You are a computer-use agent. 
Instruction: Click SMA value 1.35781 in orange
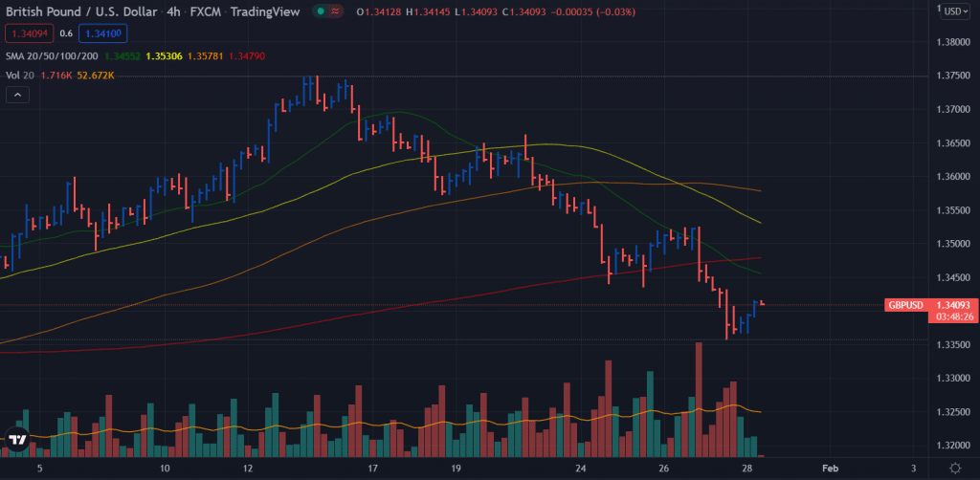pyautogui.click(x=206, y=56)
